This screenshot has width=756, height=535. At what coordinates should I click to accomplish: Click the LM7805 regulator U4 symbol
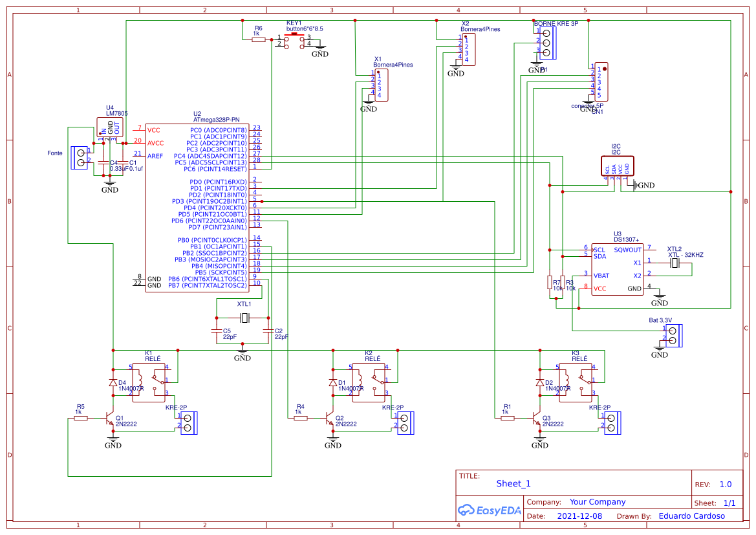coord(111,126)
